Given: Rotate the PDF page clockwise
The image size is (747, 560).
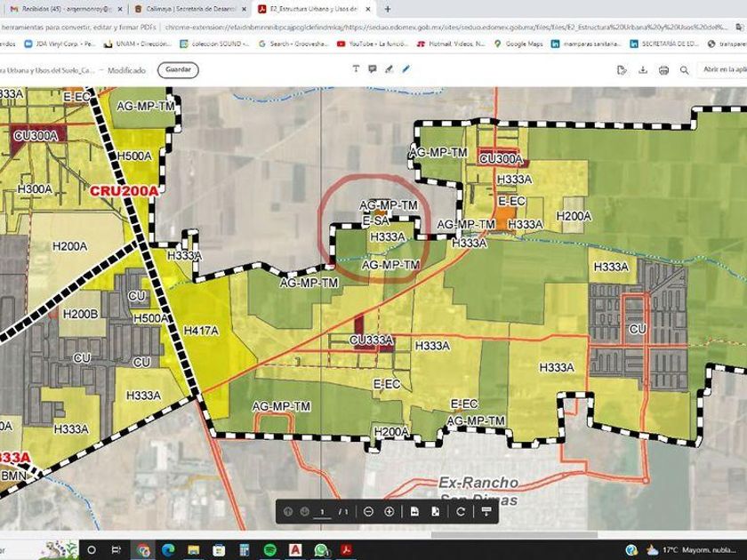Looking at the screenshot, I should tap(461, 511).
